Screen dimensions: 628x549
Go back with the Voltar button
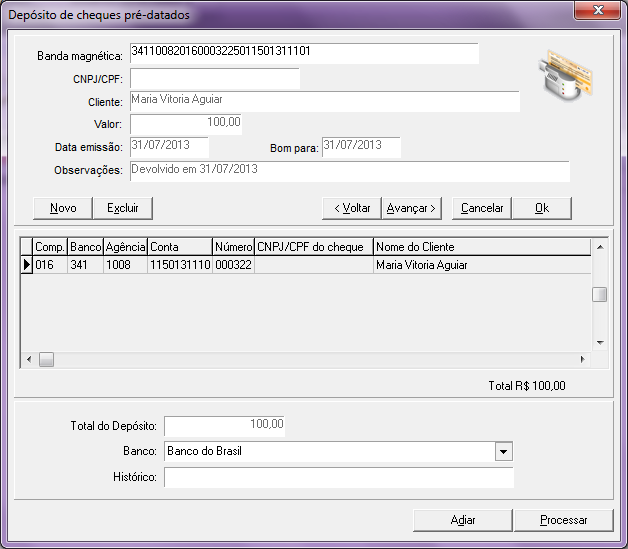pos(351,208)
